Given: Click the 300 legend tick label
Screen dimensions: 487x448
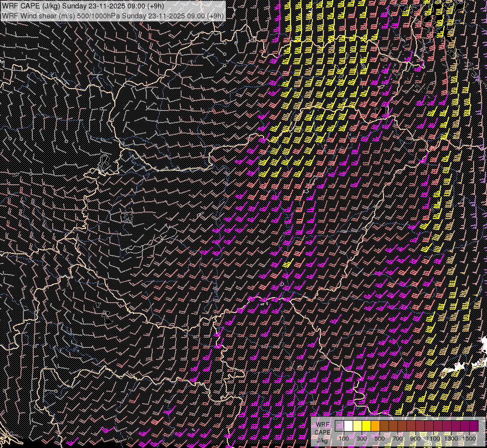Looking at the screenshot, I should click(362, 438).
